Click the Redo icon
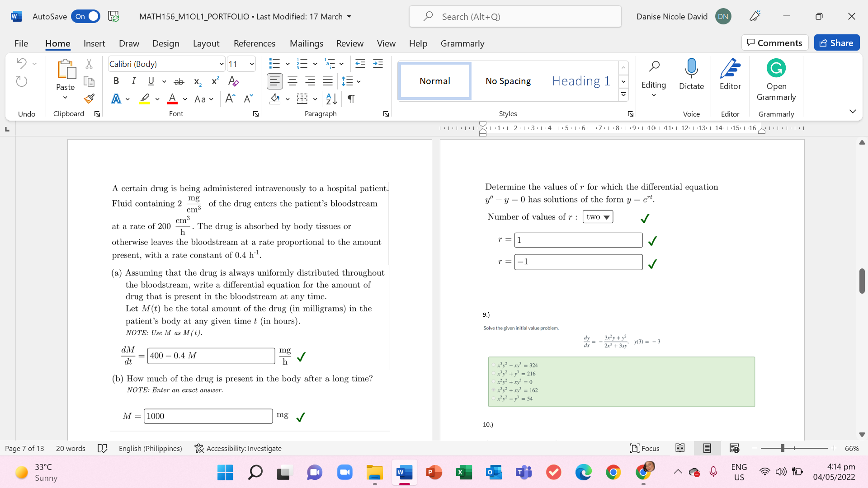This screenshot has height=488, width=868. pyautogui.click(x=21, y=81)
